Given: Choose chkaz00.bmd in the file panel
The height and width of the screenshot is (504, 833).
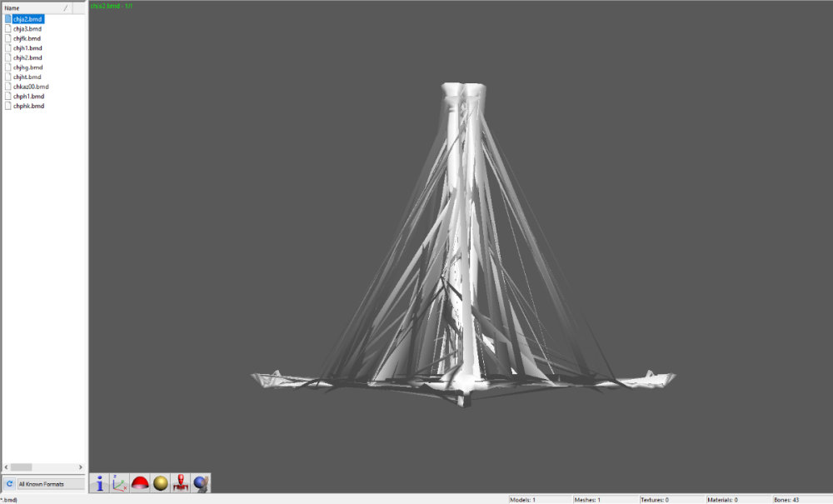Looking at the screenshot, I should click(31, 87).
